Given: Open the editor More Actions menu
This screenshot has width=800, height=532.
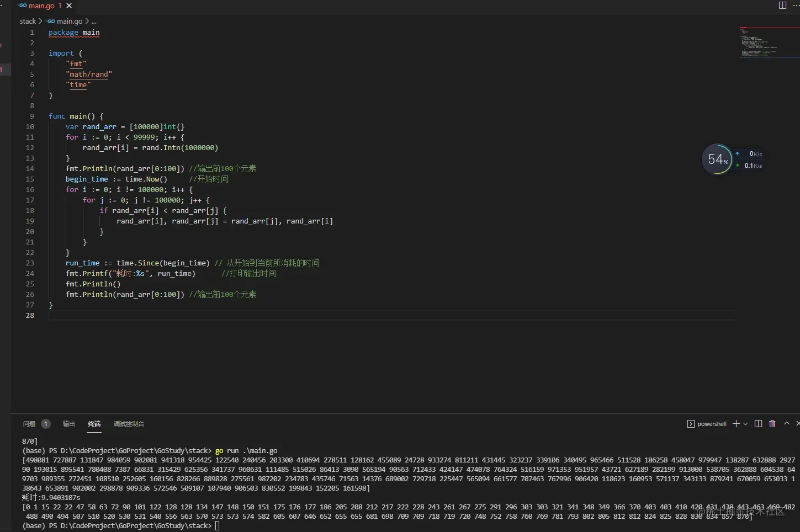Looking at the screenshot, I should (x=796, y=6).
